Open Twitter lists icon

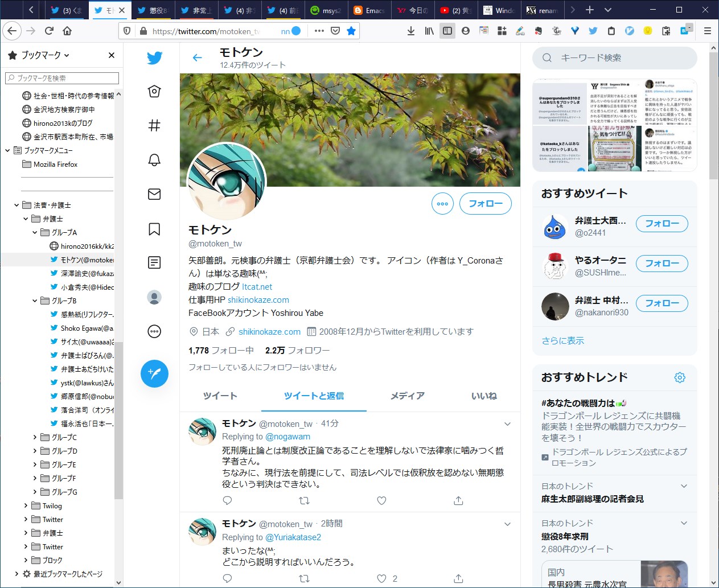(154, 262)
